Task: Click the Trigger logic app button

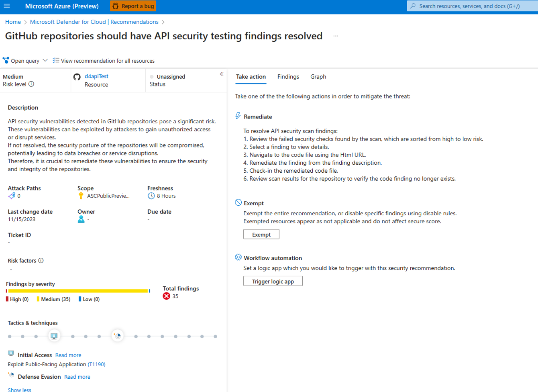Action: [x=273, y=281]
